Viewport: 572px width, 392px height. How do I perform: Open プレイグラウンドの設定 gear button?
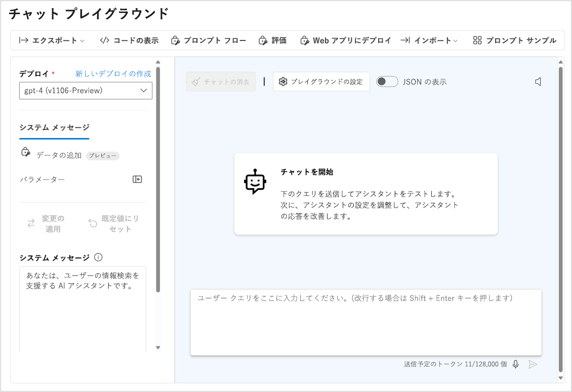click(x=321, y=81)
